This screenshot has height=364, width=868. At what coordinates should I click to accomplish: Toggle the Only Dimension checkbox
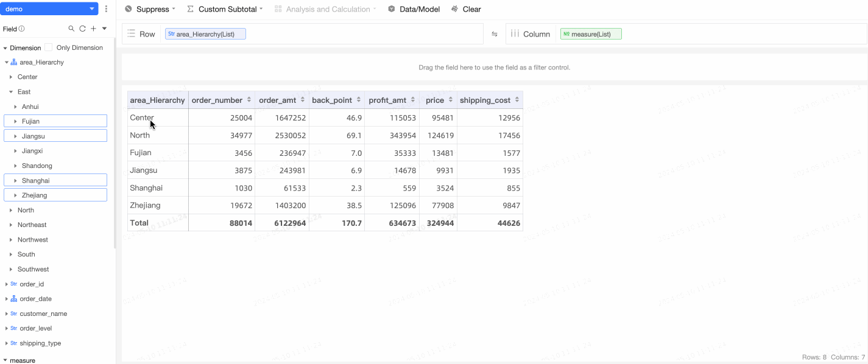(x=49, y=47)
